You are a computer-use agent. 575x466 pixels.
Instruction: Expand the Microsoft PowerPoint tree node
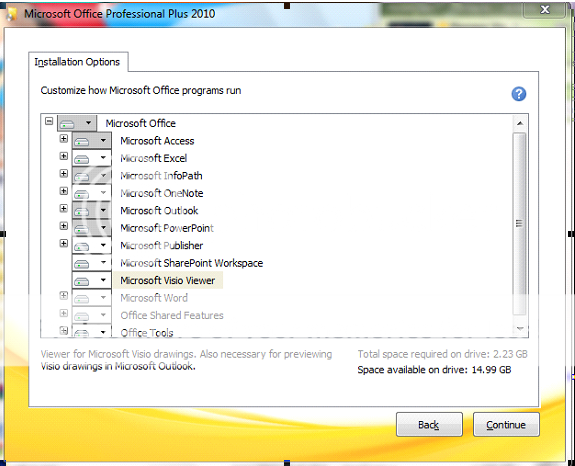click(64, 226)
